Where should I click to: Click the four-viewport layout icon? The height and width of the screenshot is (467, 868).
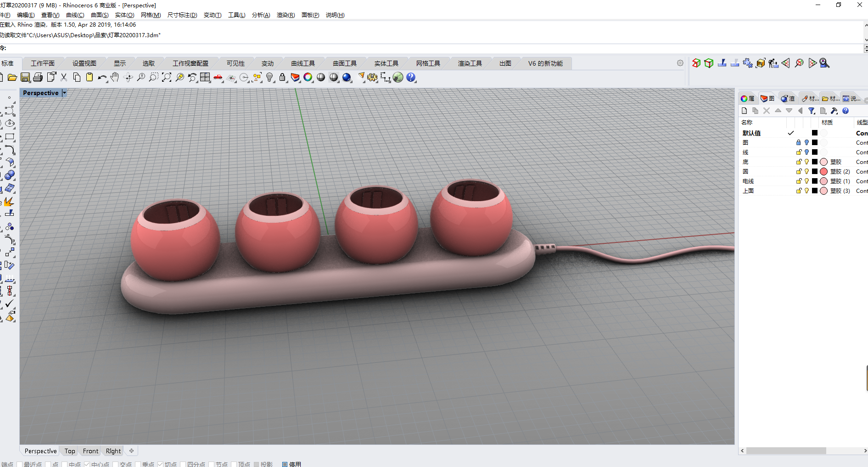pos(205,78)
